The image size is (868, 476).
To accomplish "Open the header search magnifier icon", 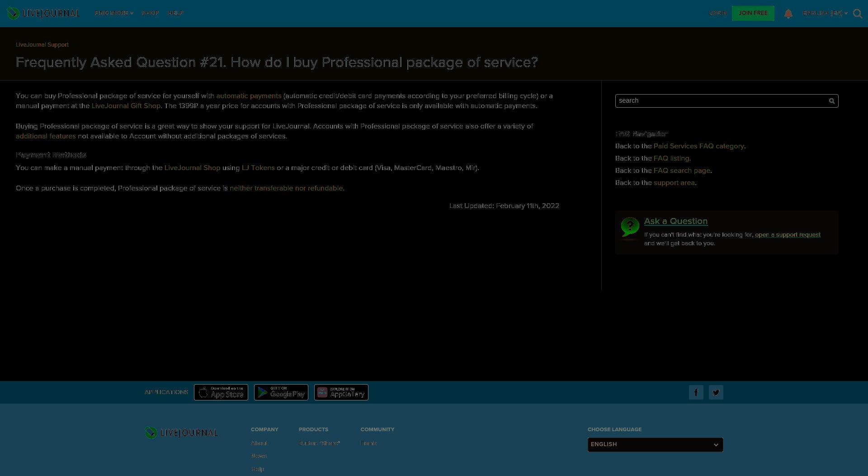I will coord(858,14).
